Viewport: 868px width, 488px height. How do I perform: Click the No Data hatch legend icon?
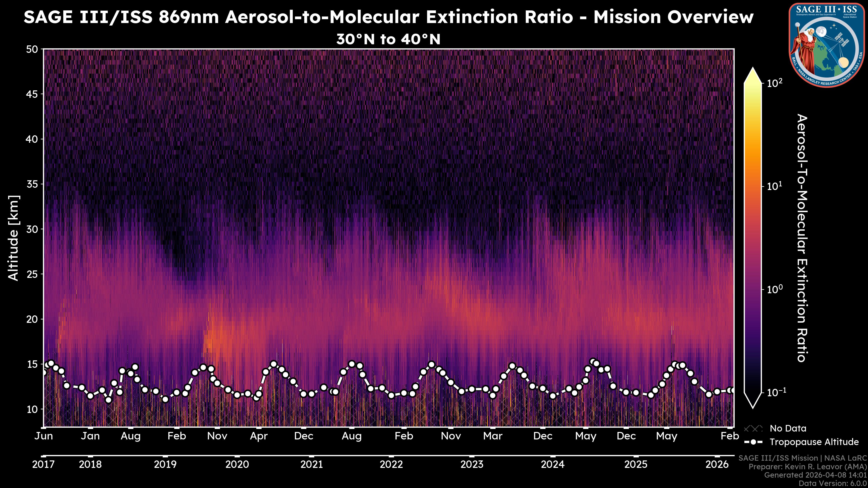(x=753, y=428)
